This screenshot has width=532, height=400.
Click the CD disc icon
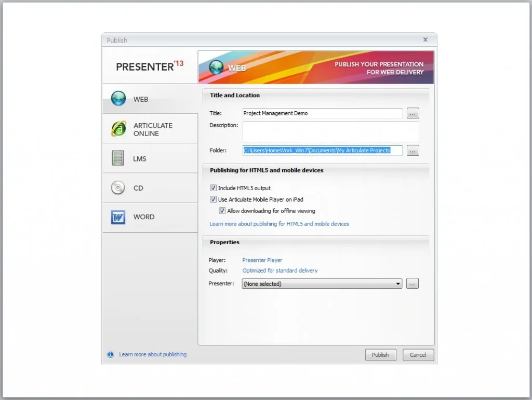coord(118,188)
